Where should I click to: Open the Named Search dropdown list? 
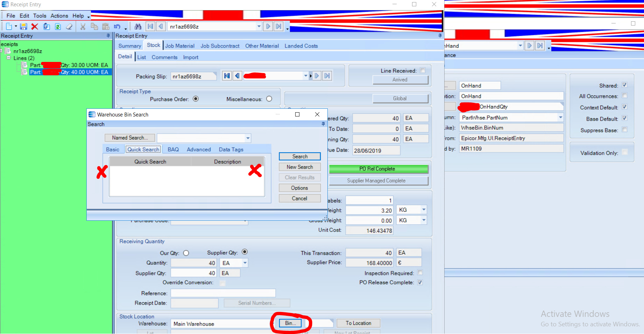coord(248,138)
